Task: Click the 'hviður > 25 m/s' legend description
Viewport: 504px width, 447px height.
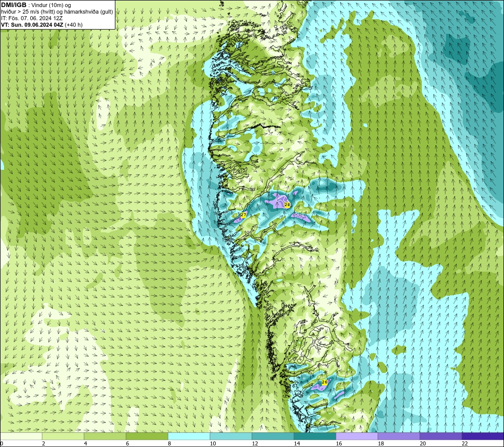Action: point(57,12)
